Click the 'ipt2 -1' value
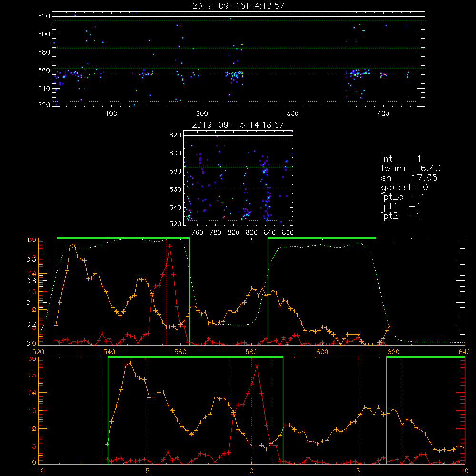 click(x=401, y=216)
